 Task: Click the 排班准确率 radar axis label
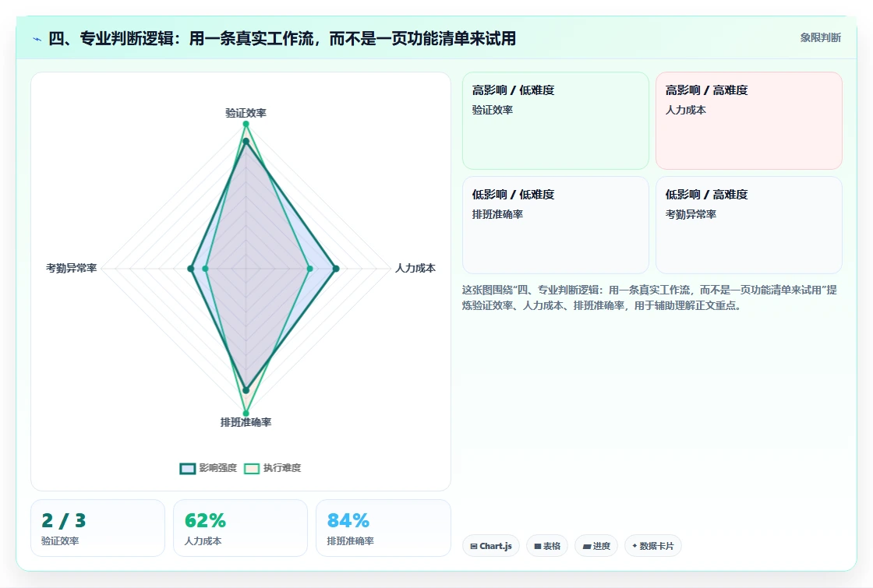coord(246,422)
